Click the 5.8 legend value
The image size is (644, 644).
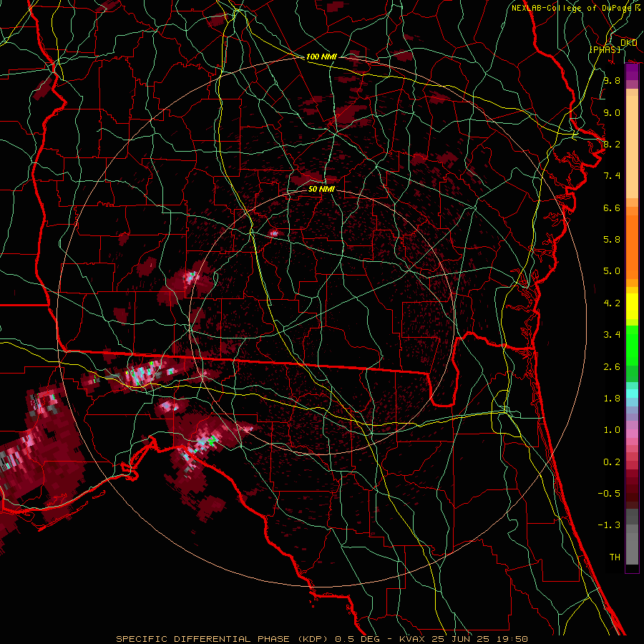612,240
